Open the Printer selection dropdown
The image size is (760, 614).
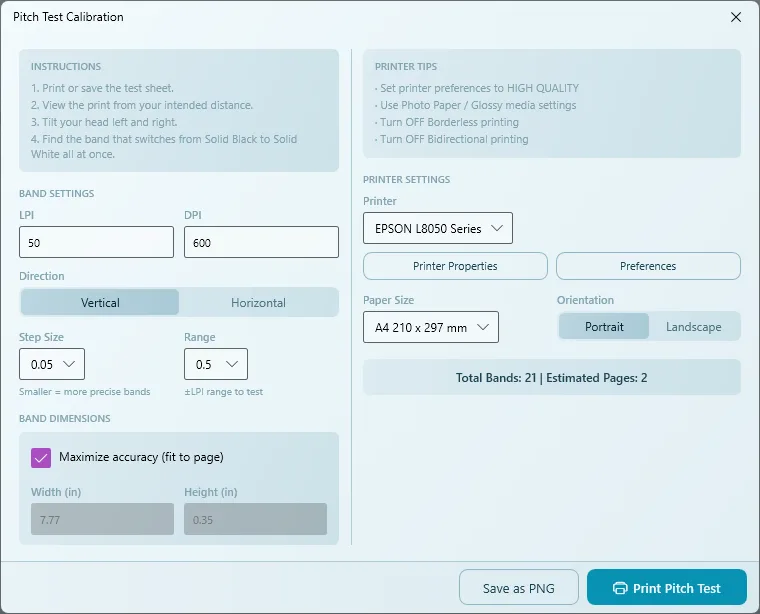pos(438,228)
